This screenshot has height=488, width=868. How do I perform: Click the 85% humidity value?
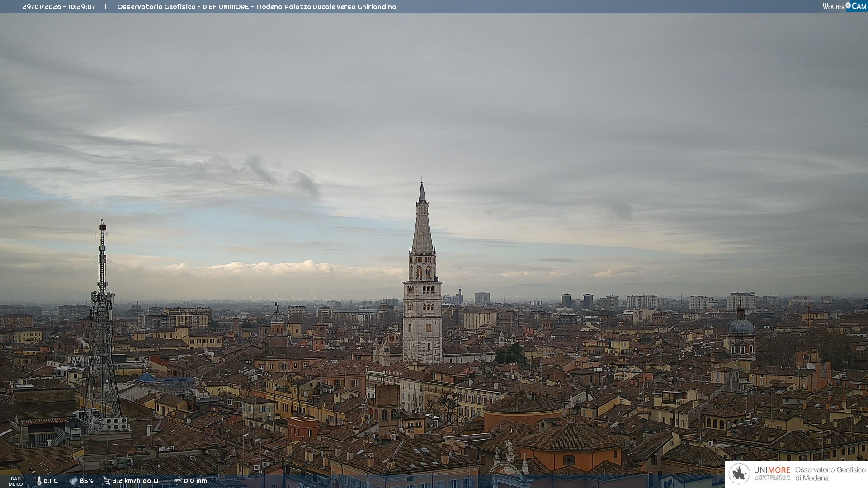86,481
